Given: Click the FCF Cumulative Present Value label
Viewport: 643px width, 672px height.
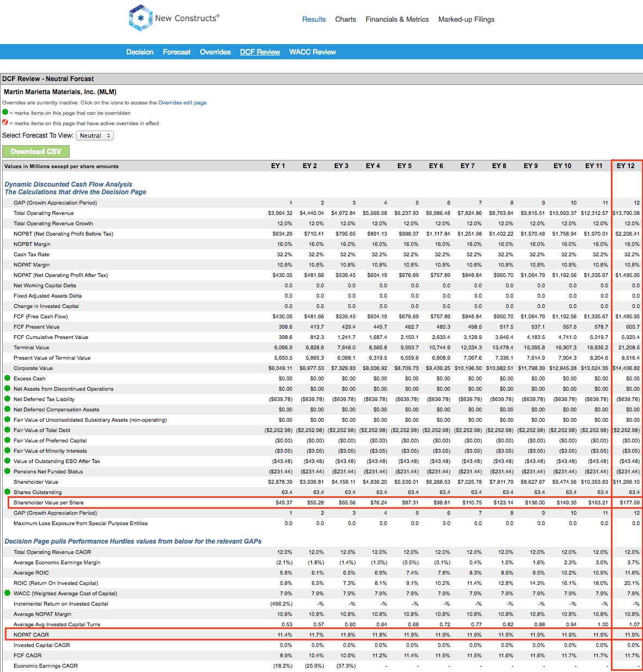Looking at the screenshot, I should 51,337.
